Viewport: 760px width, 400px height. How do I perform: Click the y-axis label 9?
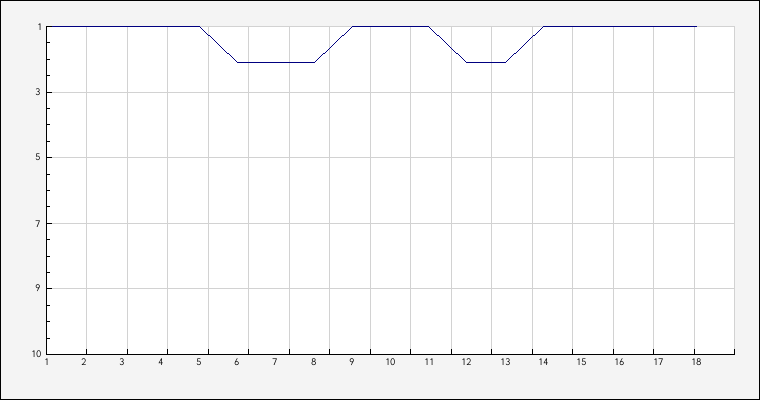point(38,288)
